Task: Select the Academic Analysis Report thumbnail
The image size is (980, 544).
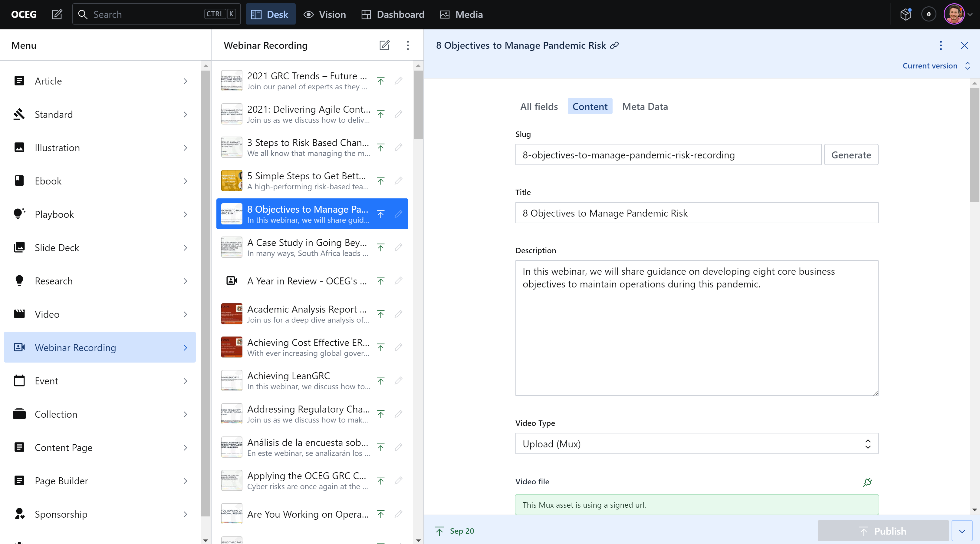Action: point(232,314)
